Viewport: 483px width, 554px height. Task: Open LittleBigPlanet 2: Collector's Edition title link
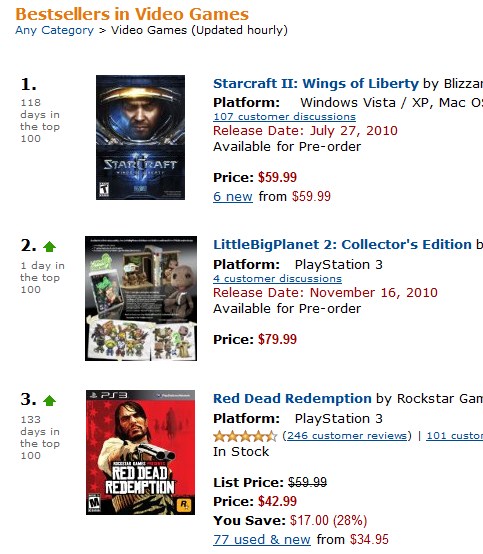(x=342, y=244)
